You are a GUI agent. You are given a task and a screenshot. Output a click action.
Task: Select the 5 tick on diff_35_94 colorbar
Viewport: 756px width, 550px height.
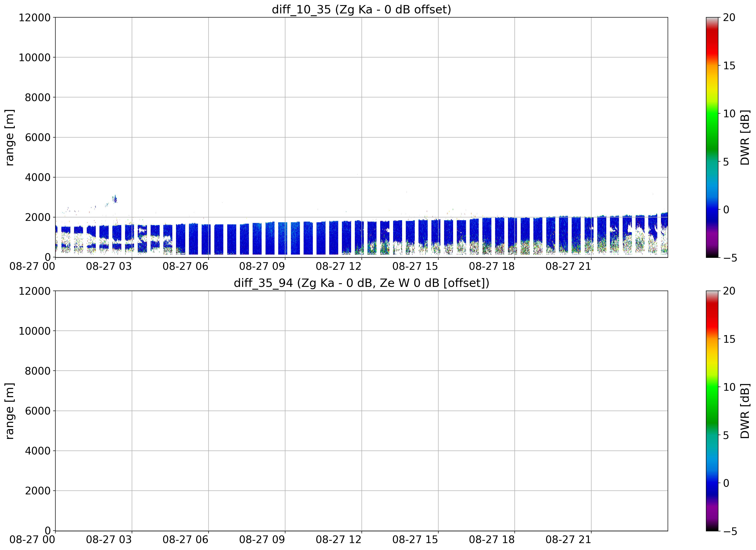(x=726, y=435)
